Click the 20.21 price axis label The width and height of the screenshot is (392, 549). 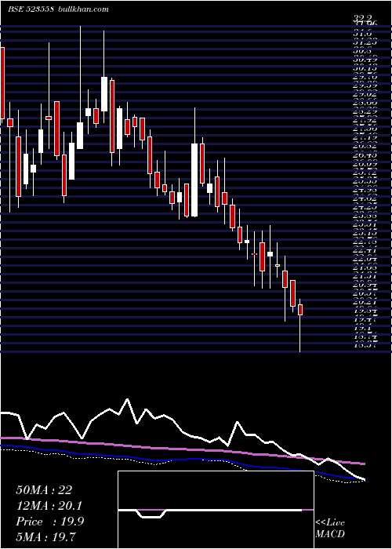coord(365,303)
